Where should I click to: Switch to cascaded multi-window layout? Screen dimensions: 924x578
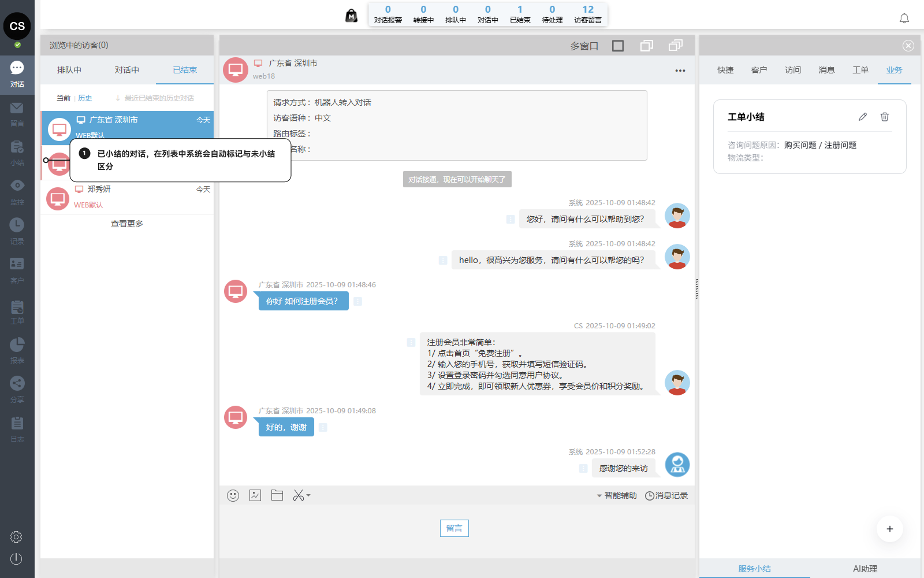coord(675,46)
